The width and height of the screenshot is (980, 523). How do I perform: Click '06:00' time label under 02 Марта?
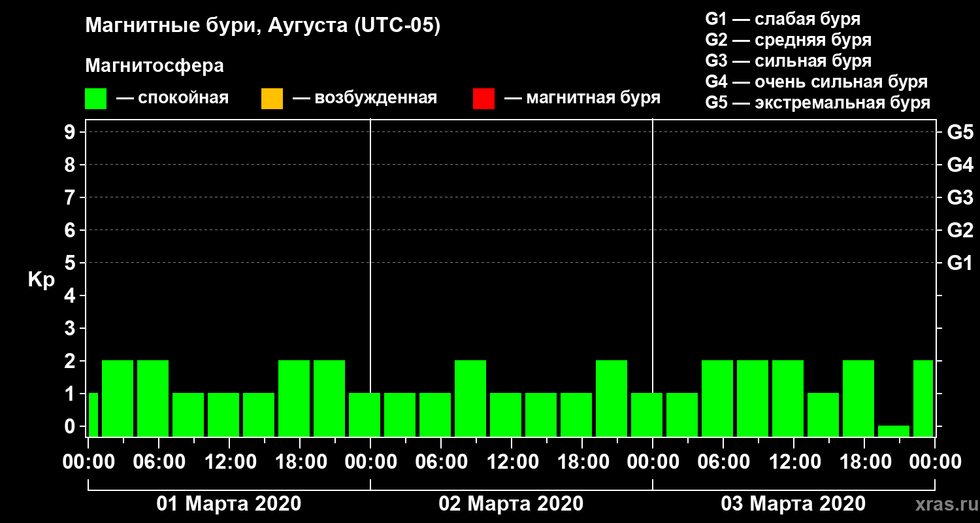pos(441,462)
